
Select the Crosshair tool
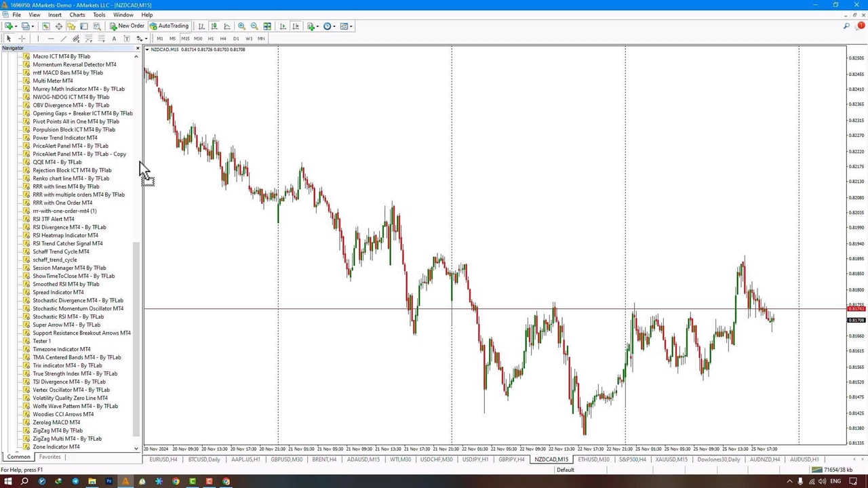click(22, 39)
